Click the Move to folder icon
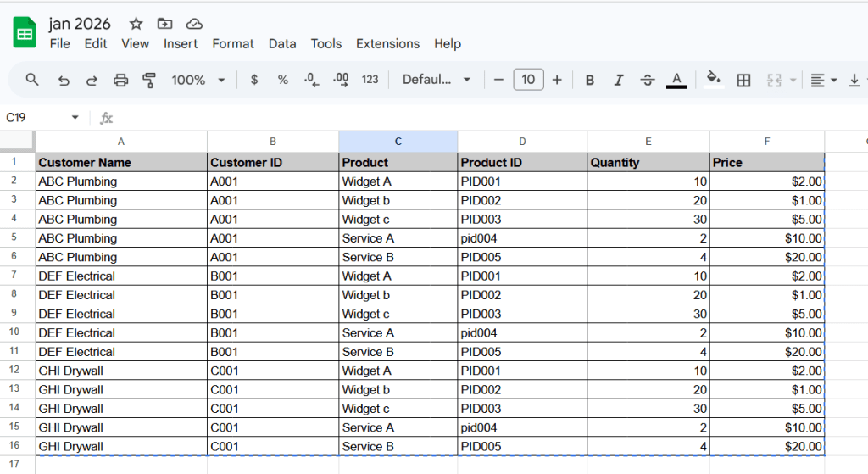This screenshot has width=868, height=474. [164, 24]
